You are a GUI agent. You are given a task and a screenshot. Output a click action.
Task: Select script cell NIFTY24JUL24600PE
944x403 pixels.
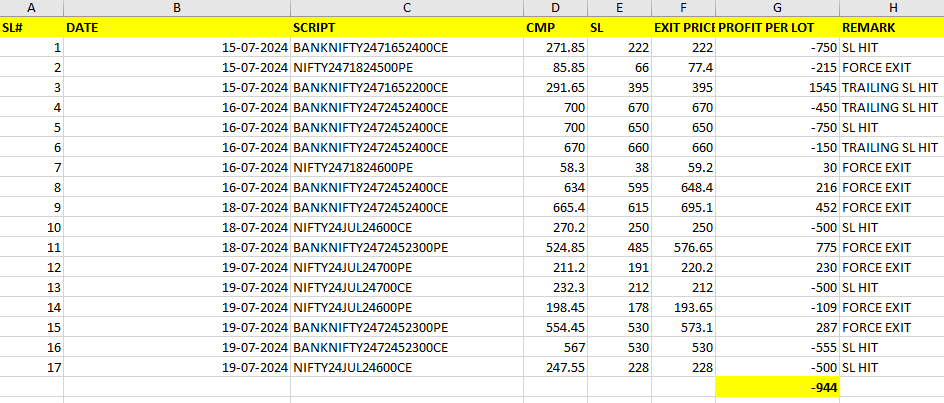(407, 307)
